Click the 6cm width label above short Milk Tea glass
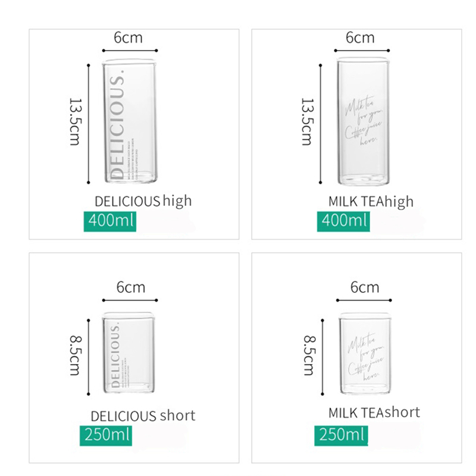This screenshot has width=476, height=476. pyautogui.click(x=364, y=288)
